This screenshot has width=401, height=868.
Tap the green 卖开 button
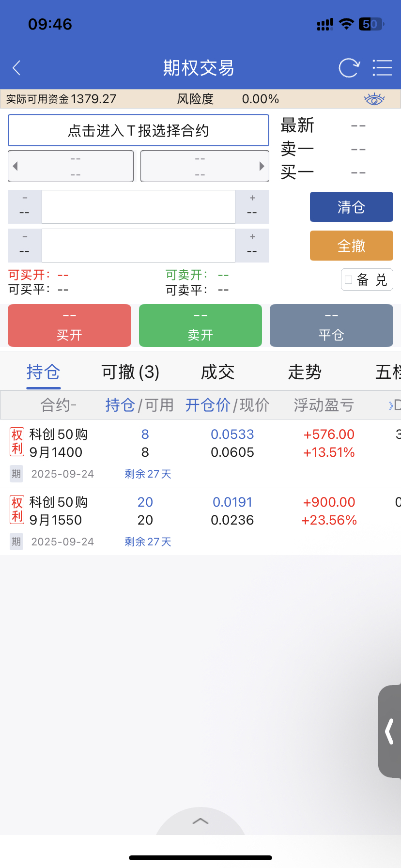[200, 325]
